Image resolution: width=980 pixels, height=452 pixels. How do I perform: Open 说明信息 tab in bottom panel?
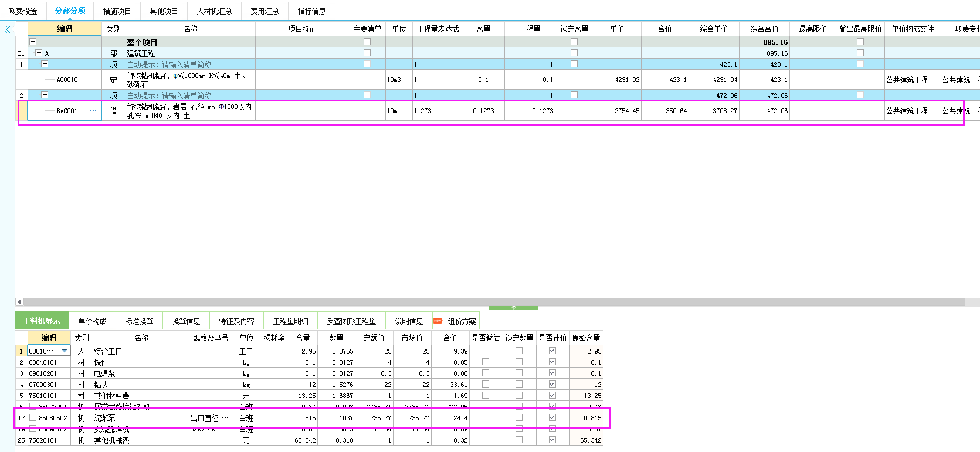coord(409,321)
